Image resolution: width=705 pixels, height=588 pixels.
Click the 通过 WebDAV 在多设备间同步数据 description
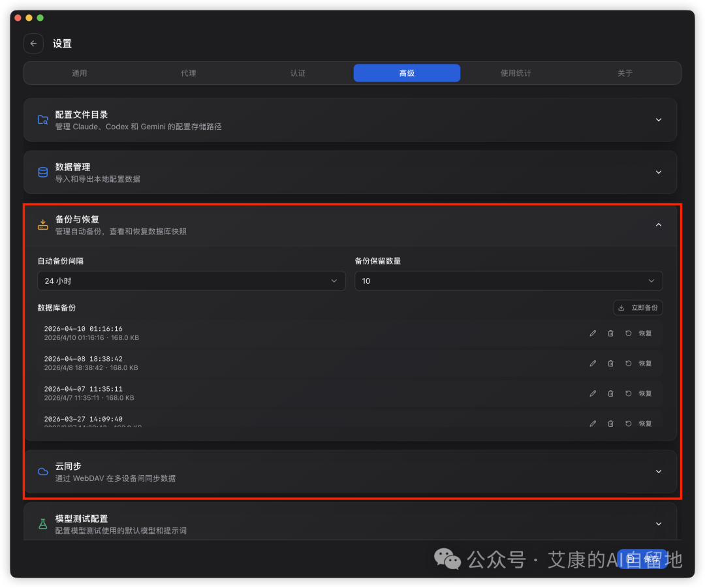[116, 478]
